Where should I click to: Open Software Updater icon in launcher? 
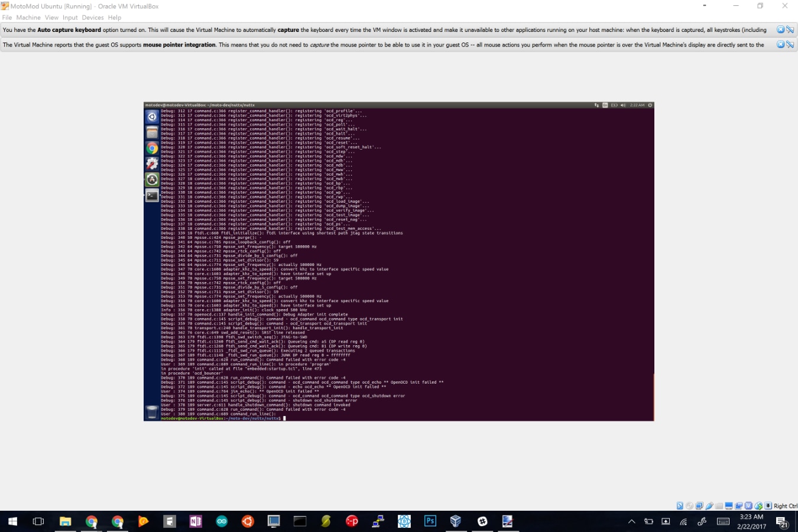tap(152, 179)
